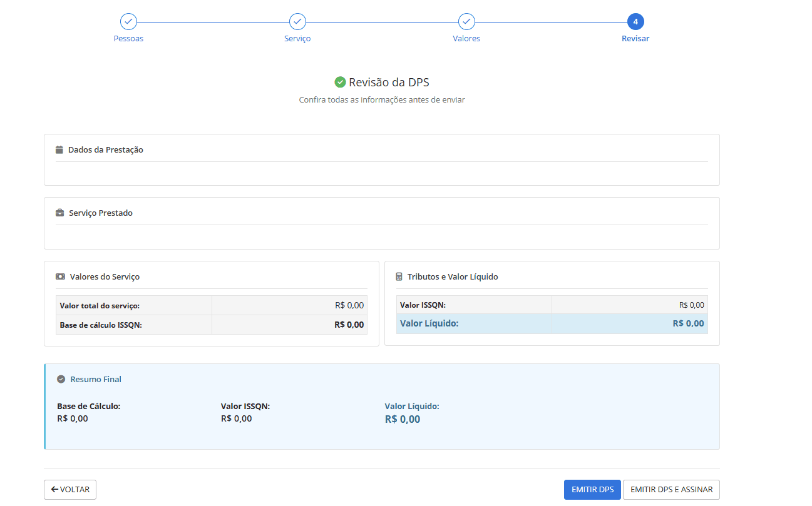
Task: Select the Valor total do serviço row
Action: (212, 305)
